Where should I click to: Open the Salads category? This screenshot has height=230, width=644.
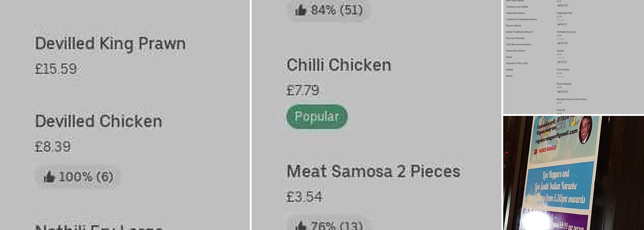[509, 69]
